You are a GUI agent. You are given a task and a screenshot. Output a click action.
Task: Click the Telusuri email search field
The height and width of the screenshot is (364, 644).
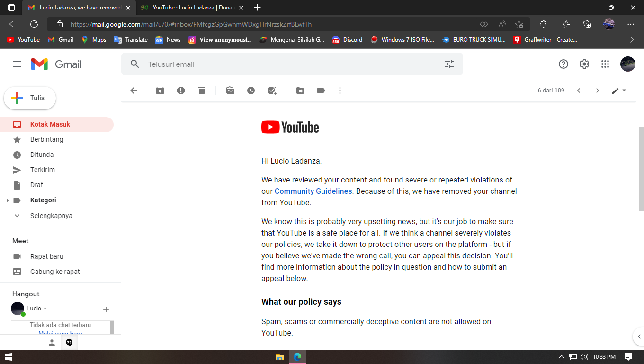pos(292,64)
